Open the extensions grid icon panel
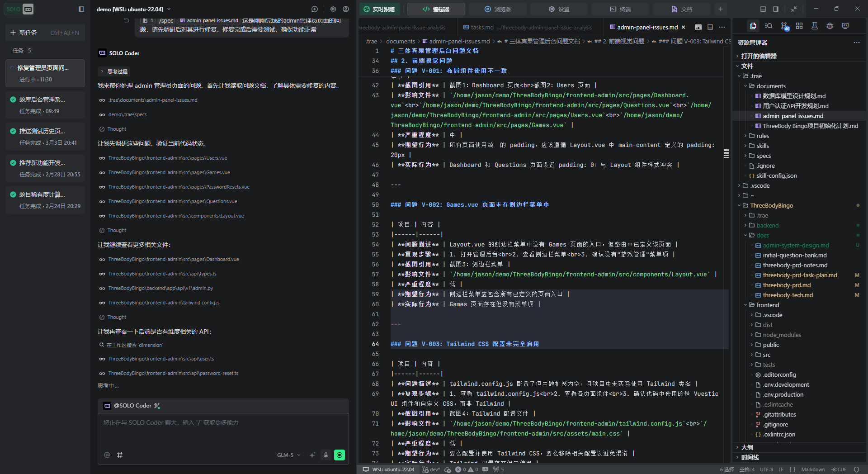Viewport: 868px width, 474px height. [799, 26]
